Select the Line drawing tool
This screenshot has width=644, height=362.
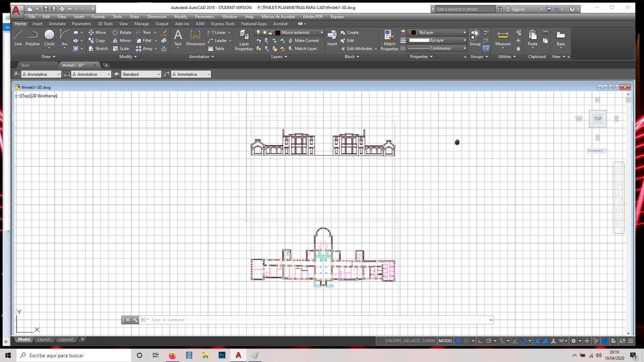pos(18,38)
